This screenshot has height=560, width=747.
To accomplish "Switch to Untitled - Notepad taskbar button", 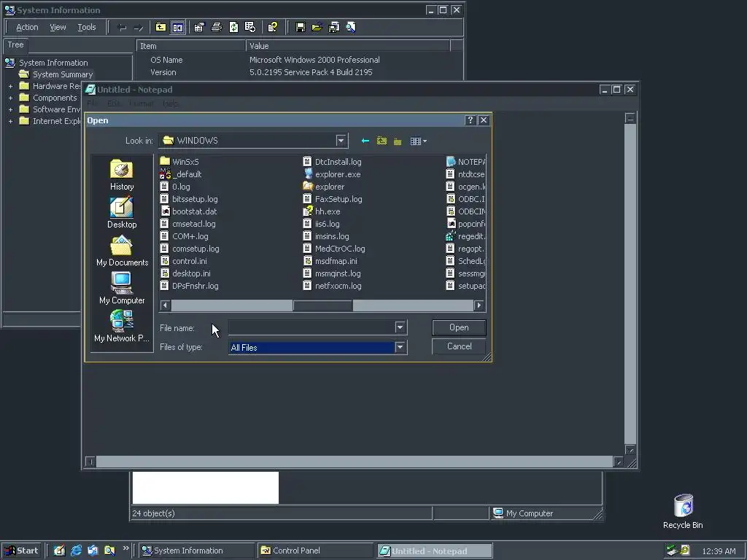I will point(435,551).
